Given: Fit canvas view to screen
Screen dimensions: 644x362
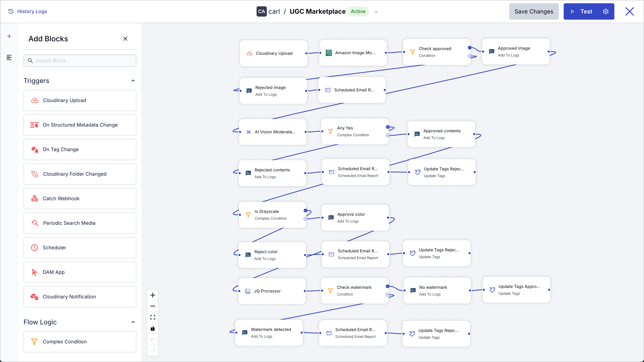Looking at the screenshot, I should 153,317.
